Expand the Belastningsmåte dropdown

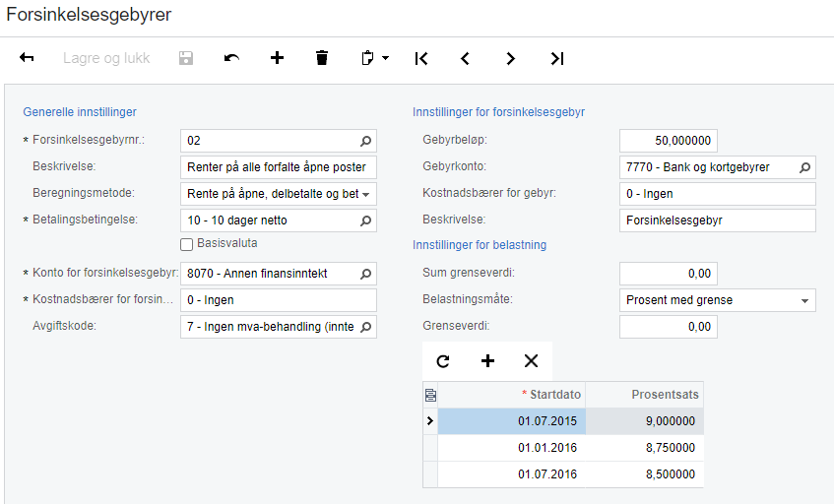[x=804, y=300]
